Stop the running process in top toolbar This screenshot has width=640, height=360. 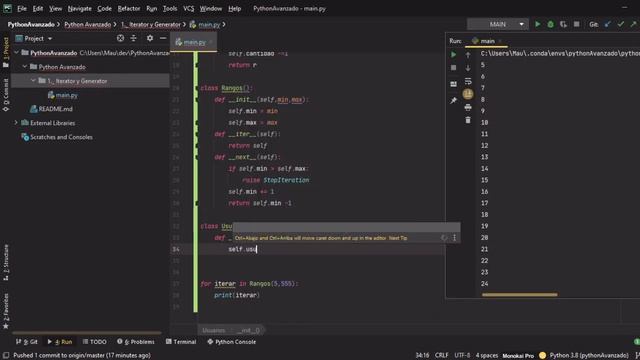pyautogui.click(x=576, y=24)
